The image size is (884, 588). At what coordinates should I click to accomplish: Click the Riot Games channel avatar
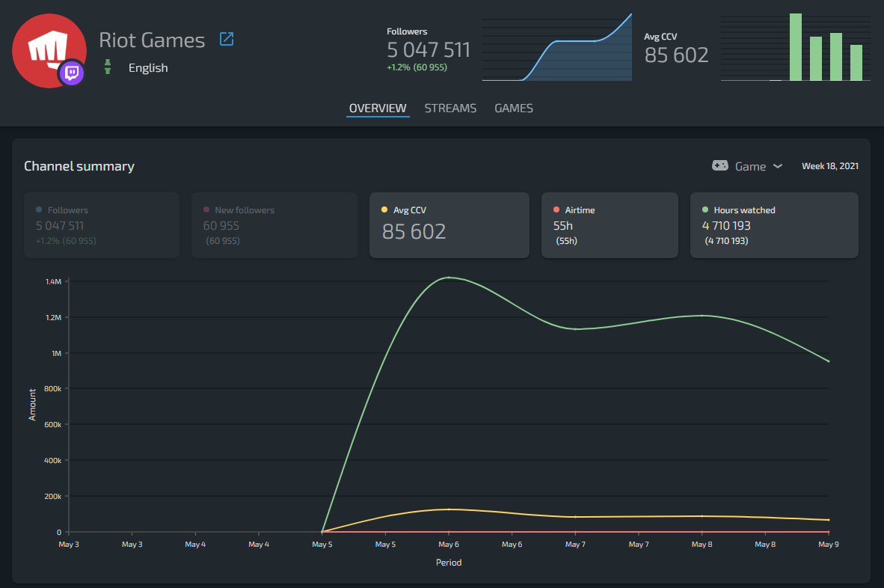point(49,51)
